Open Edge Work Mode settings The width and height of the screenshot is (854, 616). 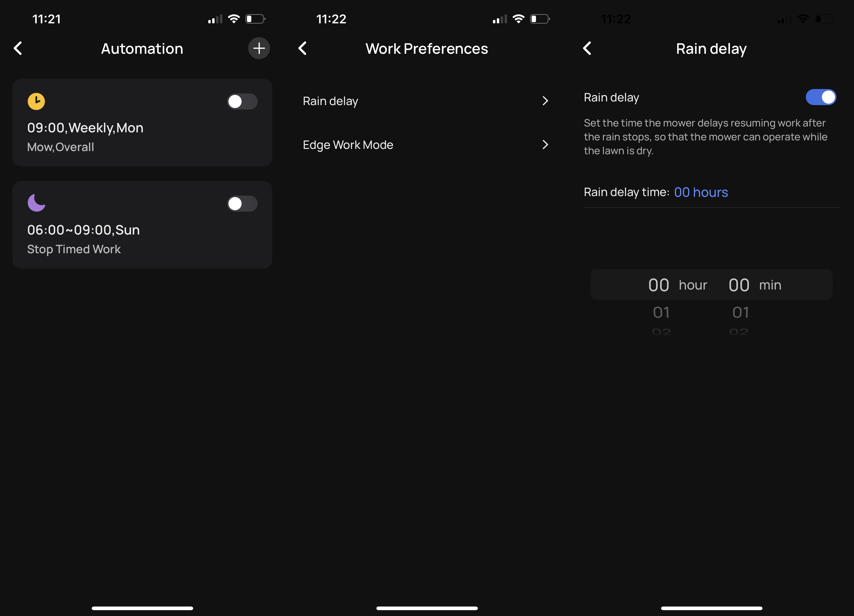pyautogui.click(x=427, y=145)
